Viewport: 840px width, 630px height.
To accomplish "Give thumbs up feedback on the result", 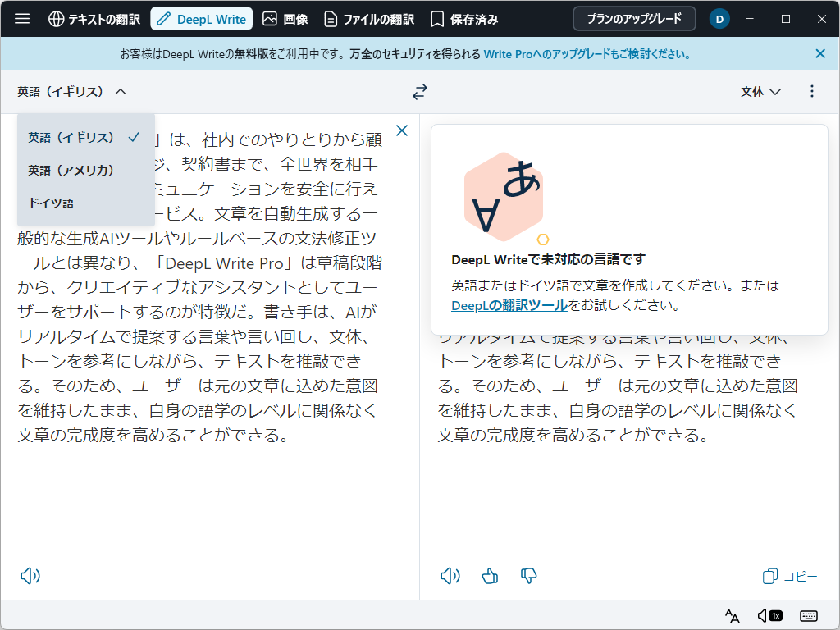I will click(x=490, y=576).
